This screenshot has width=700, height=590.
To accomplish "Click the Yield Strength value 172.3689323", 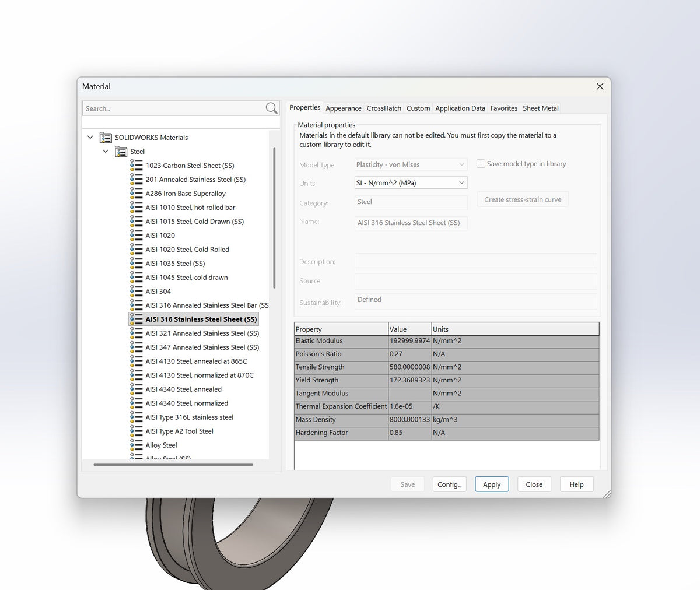I will click(409, 380).
